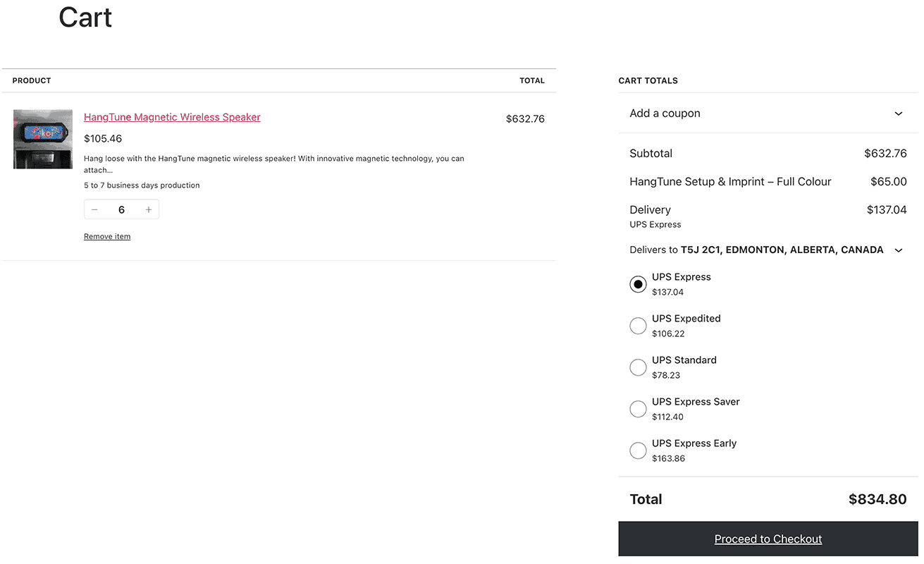Proceed to Checkout

pyautogui.click(x=768, y=539)
